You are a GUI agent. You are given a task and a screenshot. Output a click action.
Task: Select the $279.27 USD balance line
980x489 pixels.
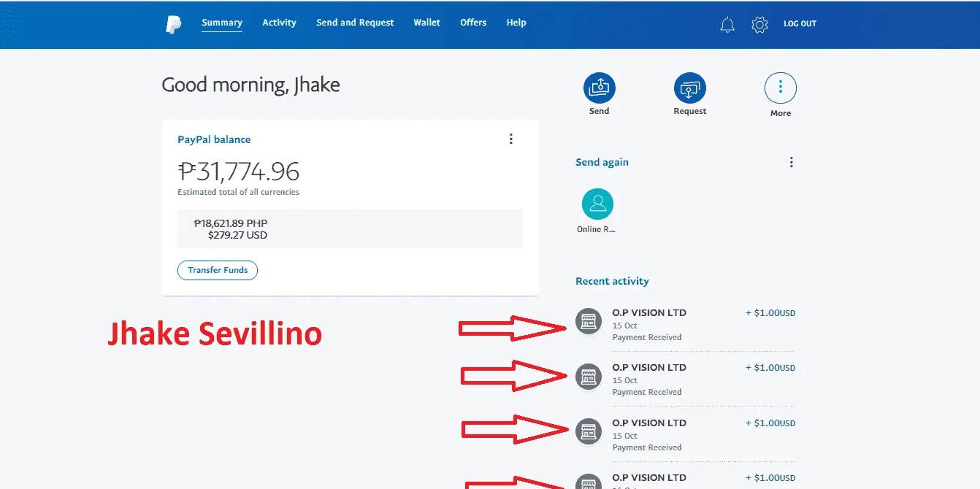click(237, 235)
